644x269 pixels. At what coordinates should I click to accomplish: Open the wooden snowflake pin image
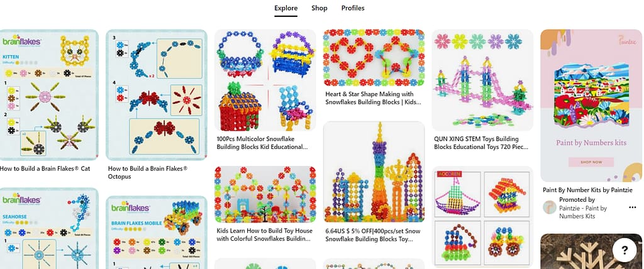pyautogui.click(x=591, y=251)
